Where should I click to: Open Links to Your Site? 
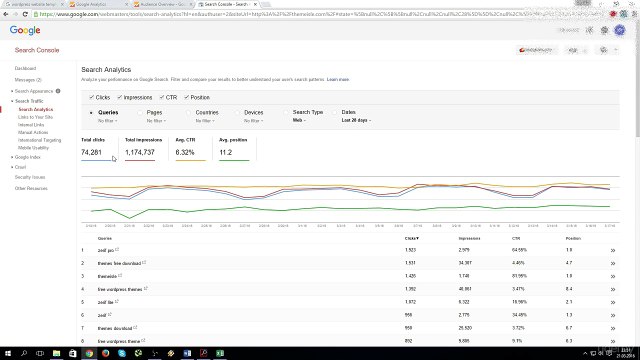click(36, 117)
